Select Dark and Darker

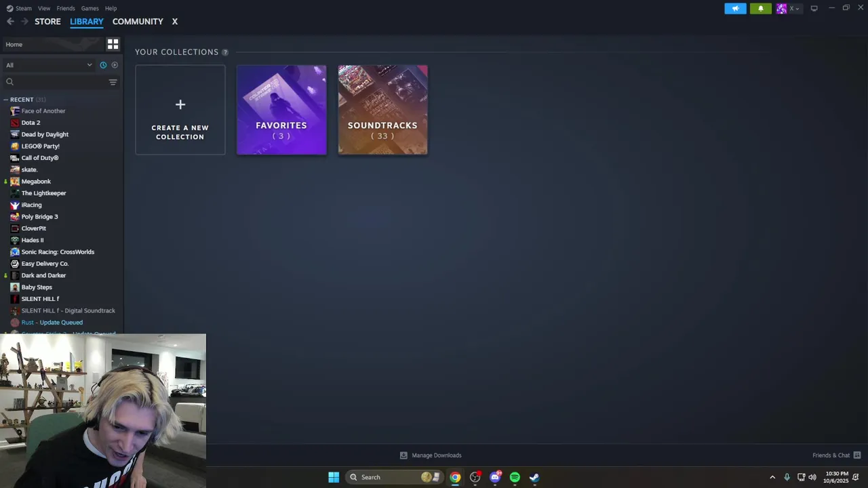43,275
